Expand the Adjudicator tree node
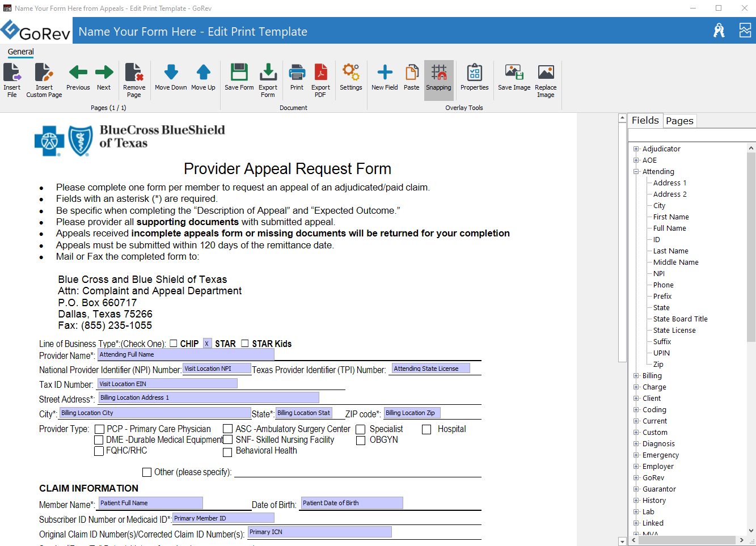 click(636, 149)
